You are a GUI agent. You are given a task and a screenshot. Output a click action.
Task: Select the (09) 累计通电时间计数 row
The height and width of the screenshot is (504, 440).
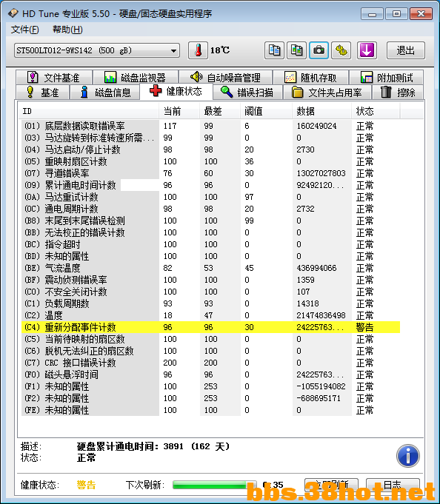(210, 185)
